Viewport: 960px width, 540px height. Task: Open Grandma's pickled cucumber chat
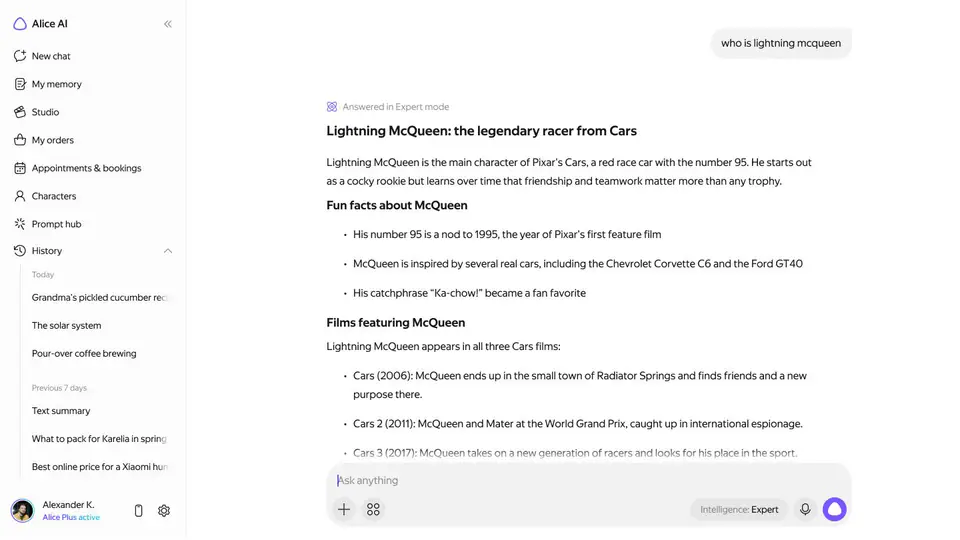[99, 298]
